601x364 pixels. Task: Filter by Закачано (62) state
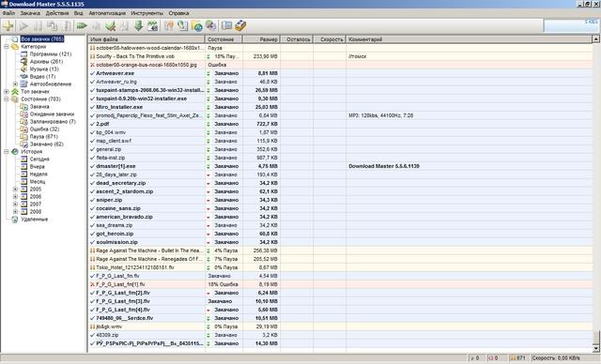point(47,144)
